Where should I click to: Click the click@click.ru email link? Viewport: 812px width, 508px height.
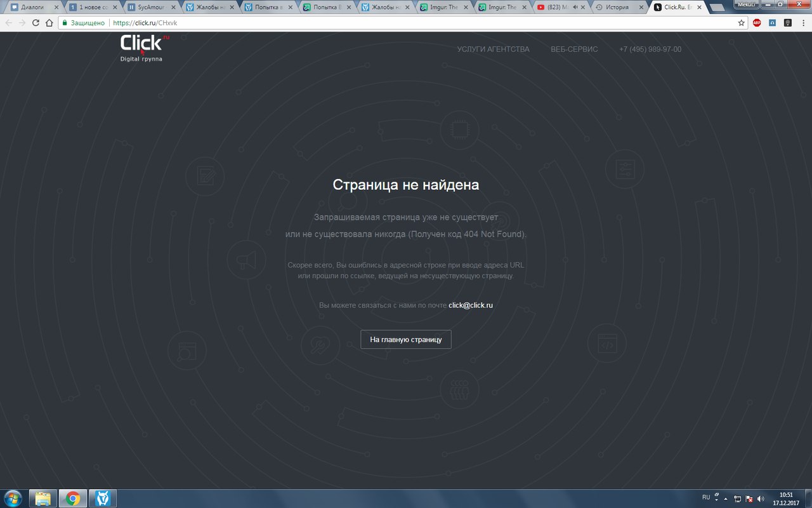[471, 305]
